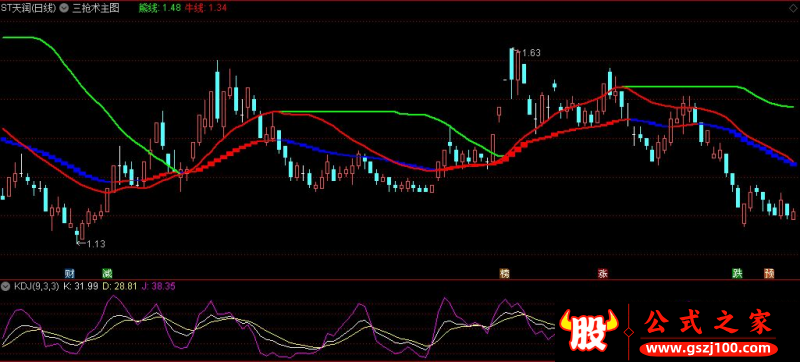Click the orange 榜 event marker
800x362 pixels.
pos(505,273)
